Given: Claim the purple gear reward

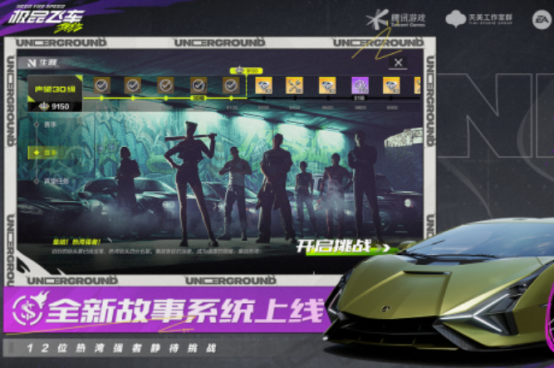Looking at the screenshot, I should [360, 85].
